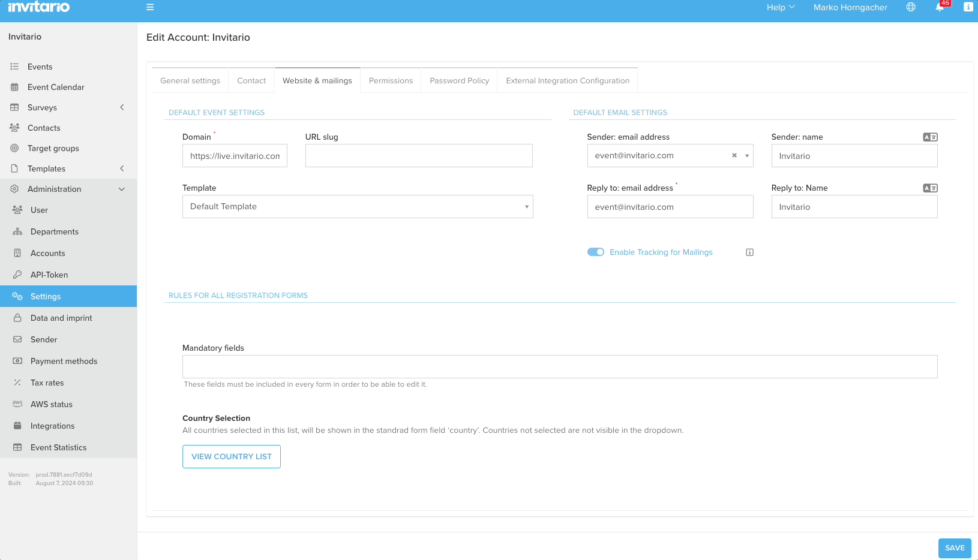Toggle Enable Tracking for Mailings switch
Screen dimensions: 978x560
coord(595,252)
